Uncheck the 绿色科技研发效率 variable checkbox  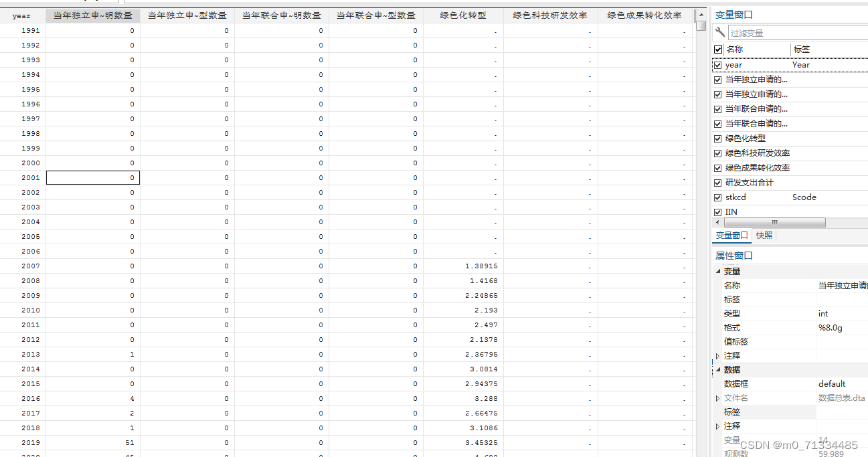[718, 153]
